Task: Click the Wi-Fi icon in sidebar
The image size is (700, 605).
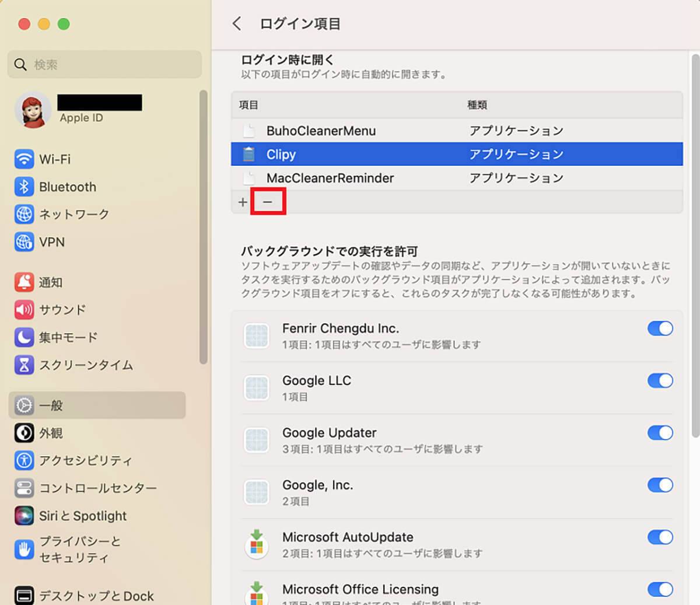Action: coord(24,159)
